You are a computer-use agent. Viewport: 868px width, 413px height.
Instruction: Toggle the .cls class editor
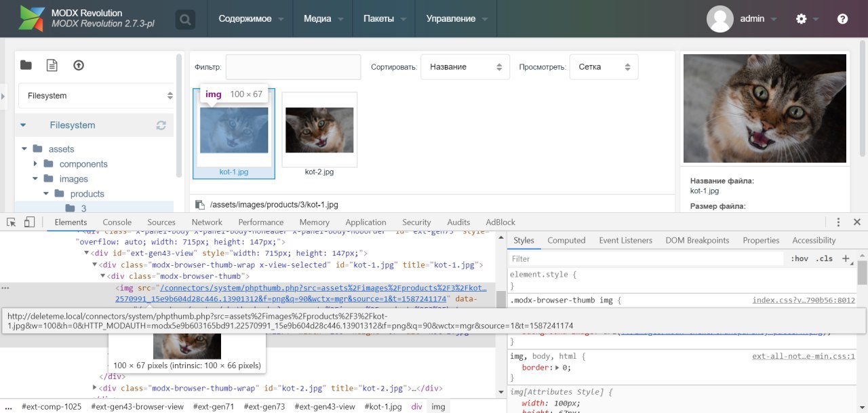[825, 258]
